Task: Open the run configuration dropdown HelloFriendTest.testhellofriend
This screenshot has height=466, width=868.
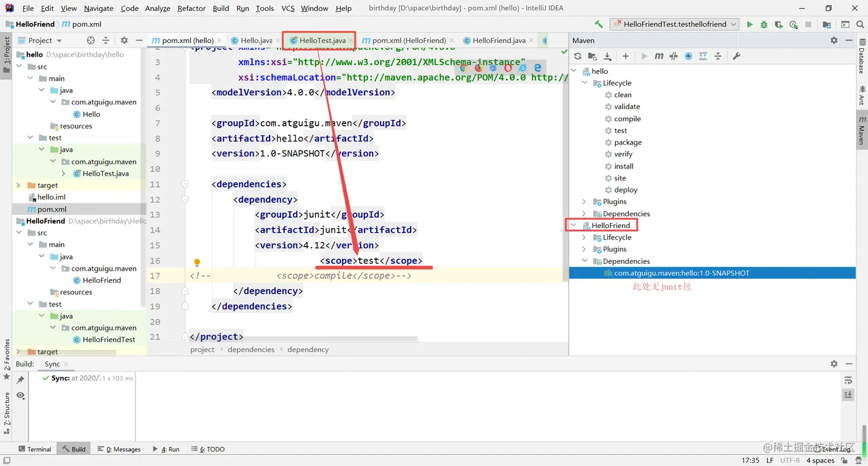Action: click(675, 25)
